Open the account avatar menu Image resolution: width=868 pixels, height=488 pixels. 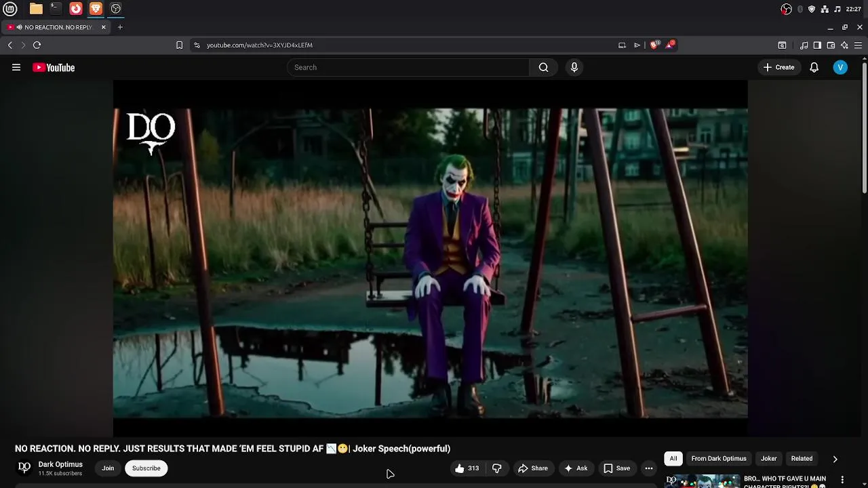(840, 67)
